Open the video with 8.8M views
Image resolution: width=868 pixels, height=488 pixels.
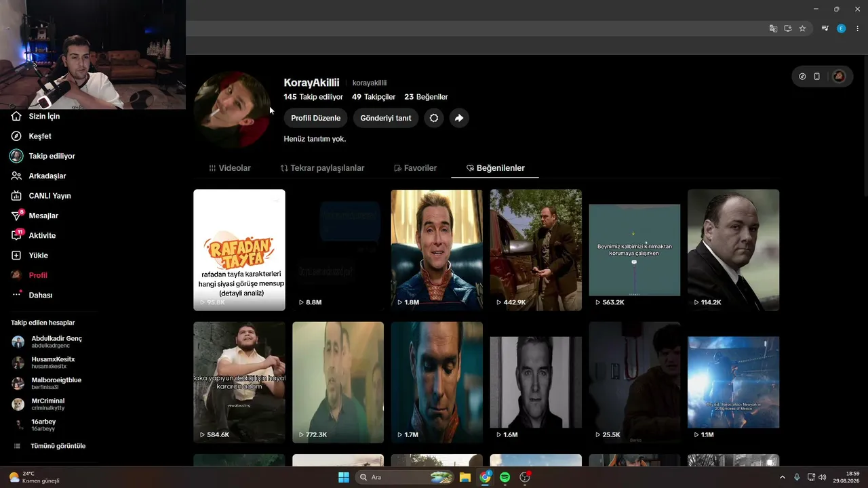[x=338, y=250]
